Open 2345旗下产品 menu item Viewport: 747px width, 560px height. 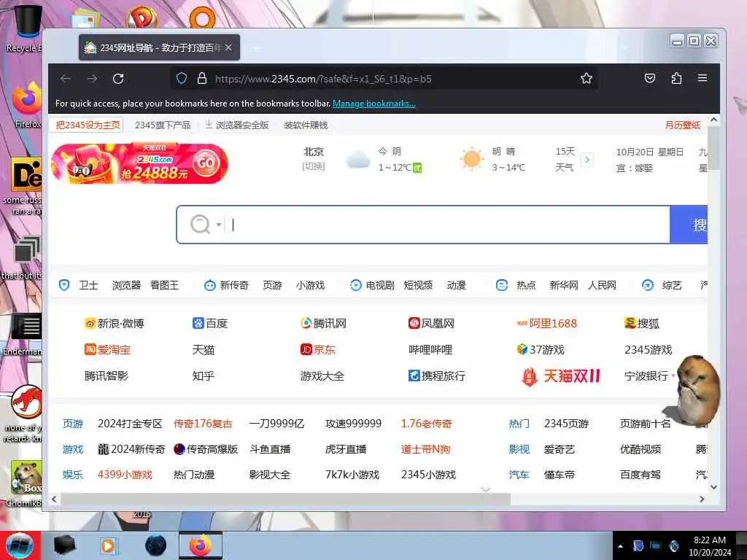coord(163,125)
